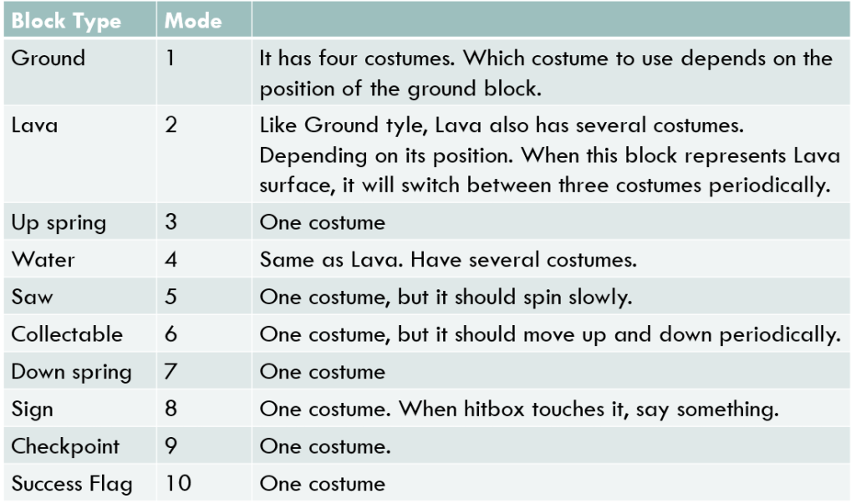Viewport: 856px width, 504px height.
Task: Click the Down spring row label
Action: coord(71,372)
